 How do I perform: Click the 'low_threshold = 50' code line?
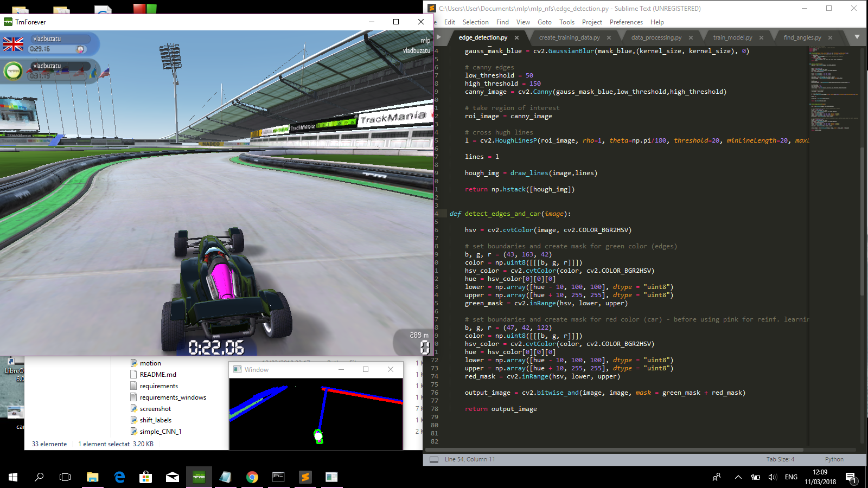tap(499, 75)
